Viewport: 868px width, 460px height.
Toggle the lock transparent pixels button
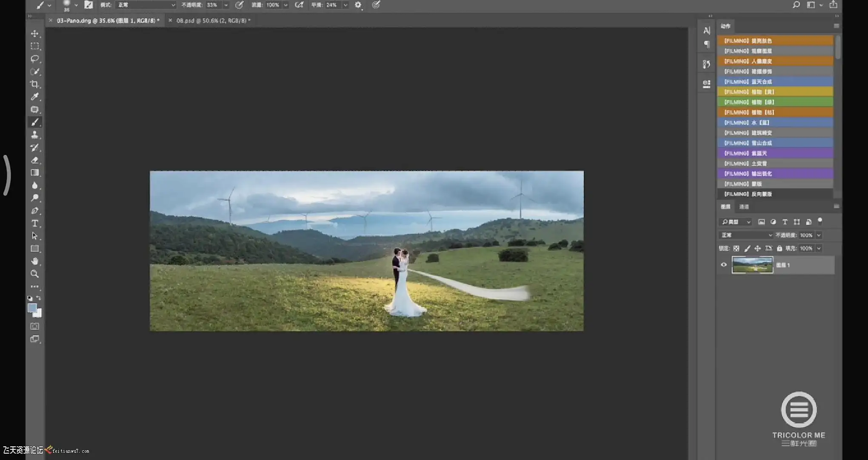736,248
